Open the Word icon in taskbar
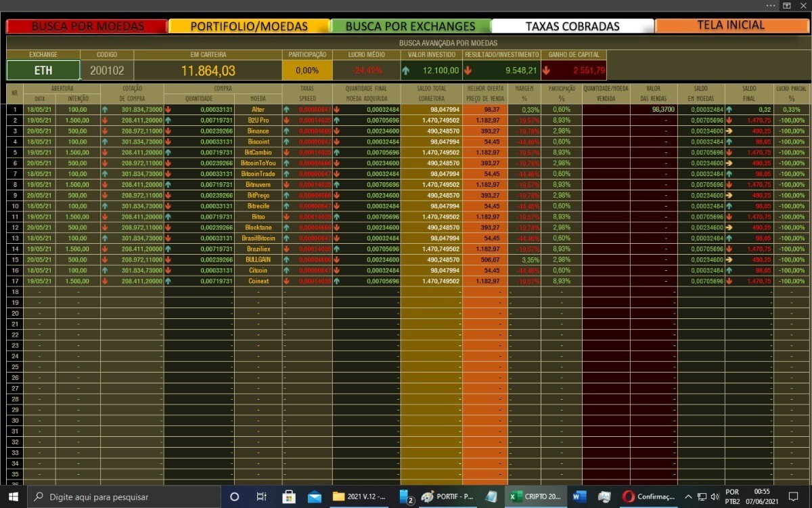The image size is (812, 508). coord(579,496)
